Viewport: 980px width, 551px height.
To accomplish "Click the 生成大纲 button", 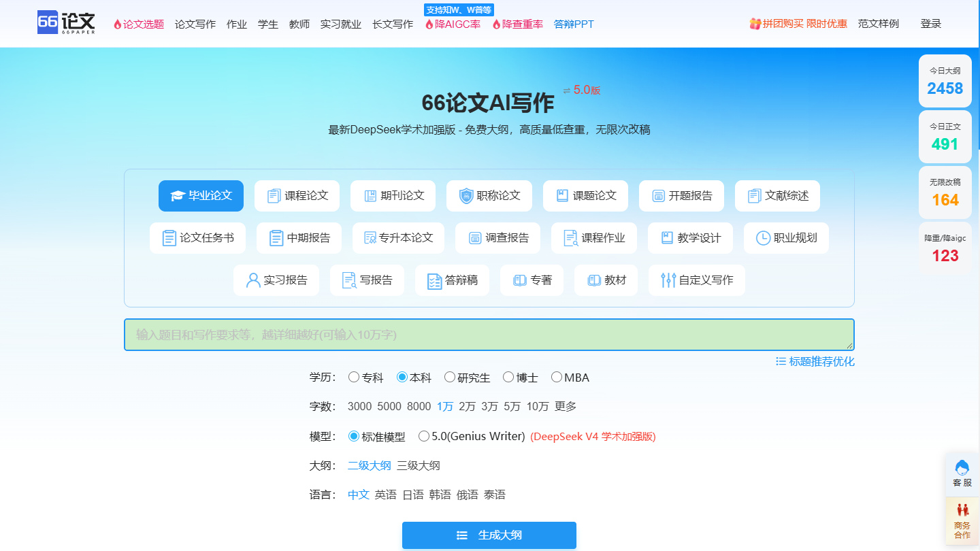I will click(489, 535).
